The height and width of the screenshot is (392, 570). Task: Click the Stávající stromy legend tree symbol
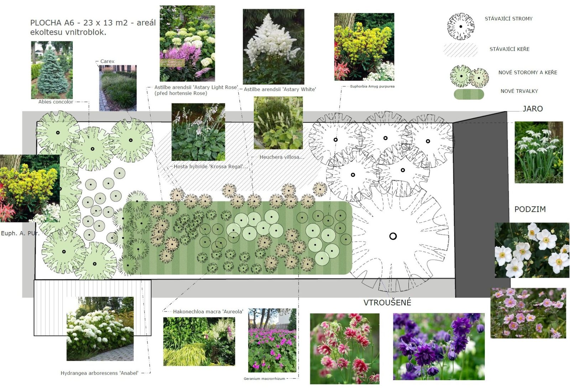[x=460, y=27]
